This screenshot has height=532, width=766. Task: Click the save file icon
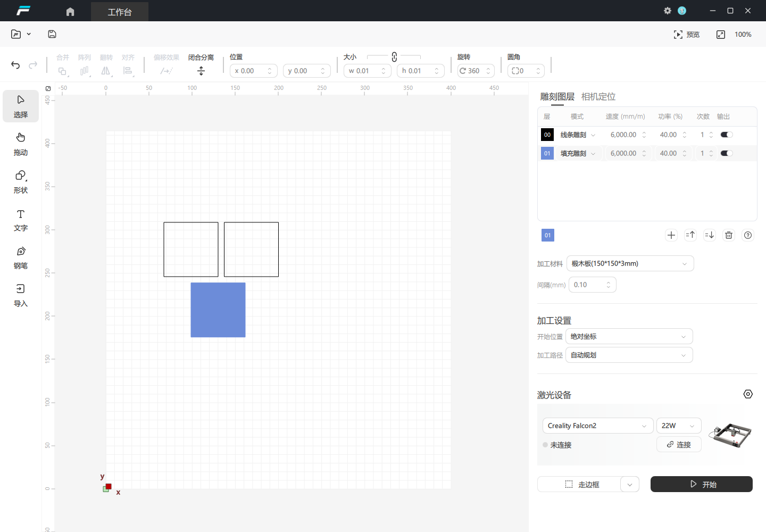[x=52, y=34]
